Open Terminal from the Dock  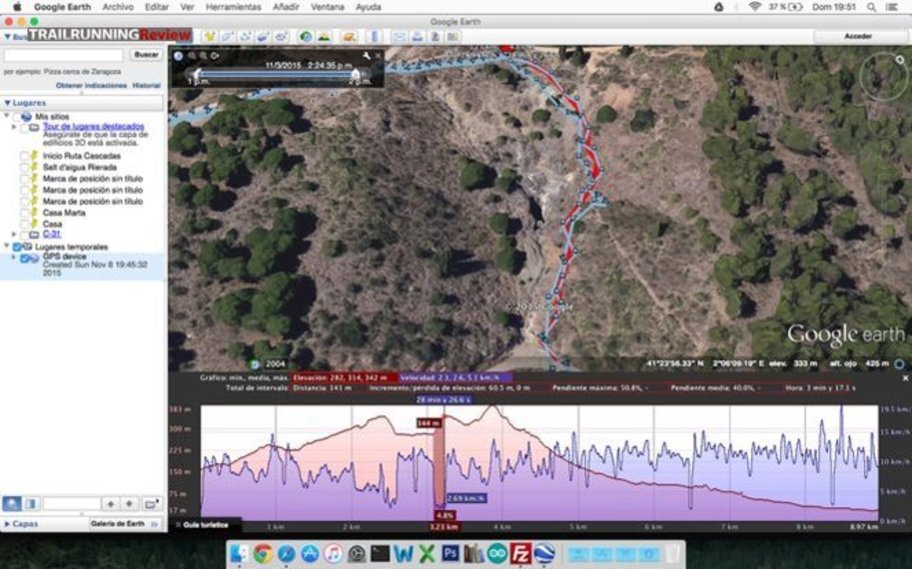380,553
